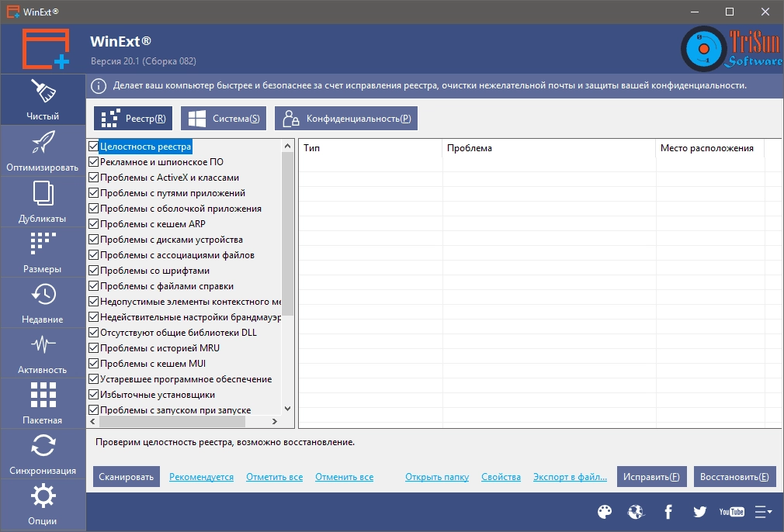Screen dimensions: 784x532
Task: Toggle Проблемы со шрифтами checkbox
Action: click(93, 270)
